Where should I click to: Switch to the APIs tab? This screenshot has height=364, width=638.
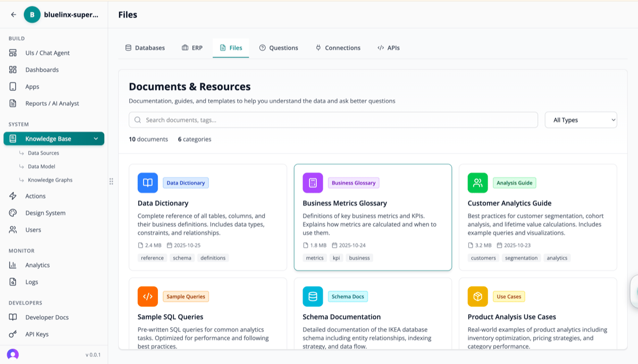(388, 48)
